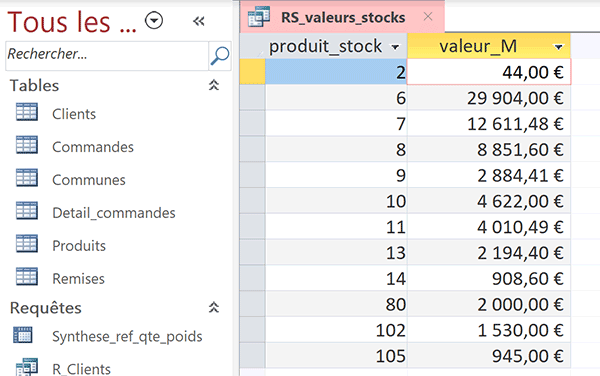Click the select-all corner of datasheet
600x376 pixels.
point(253,46)
